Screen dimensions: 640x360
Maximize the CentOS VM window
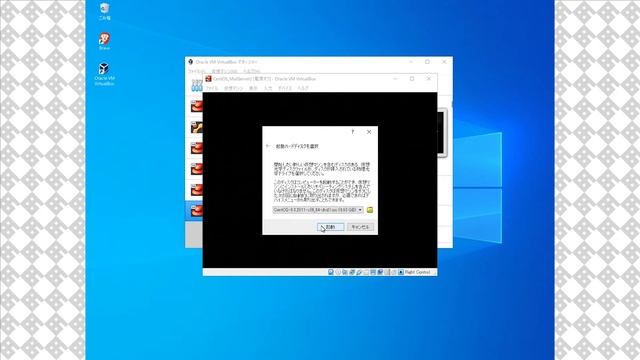pos(412,78)
